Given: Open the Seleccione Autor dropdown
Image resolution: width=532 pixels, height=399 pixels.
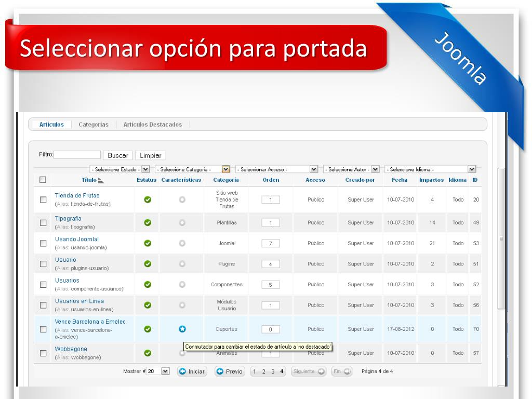Looking at the screenshot, I should [351, 169].
